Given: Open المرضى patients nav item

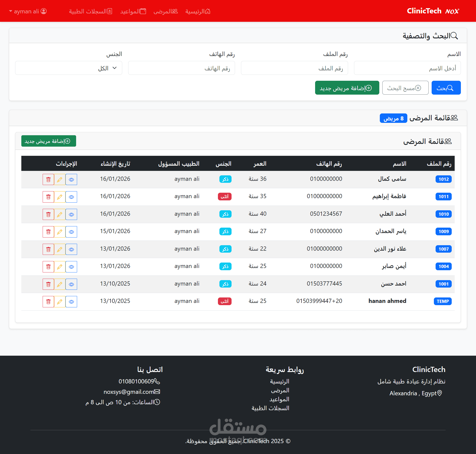Looking at the screenshot, I should 166,11.
